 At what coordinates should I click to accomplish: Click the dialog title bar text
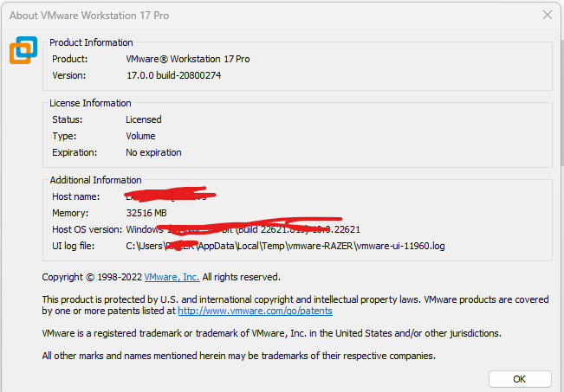[89, 16]
